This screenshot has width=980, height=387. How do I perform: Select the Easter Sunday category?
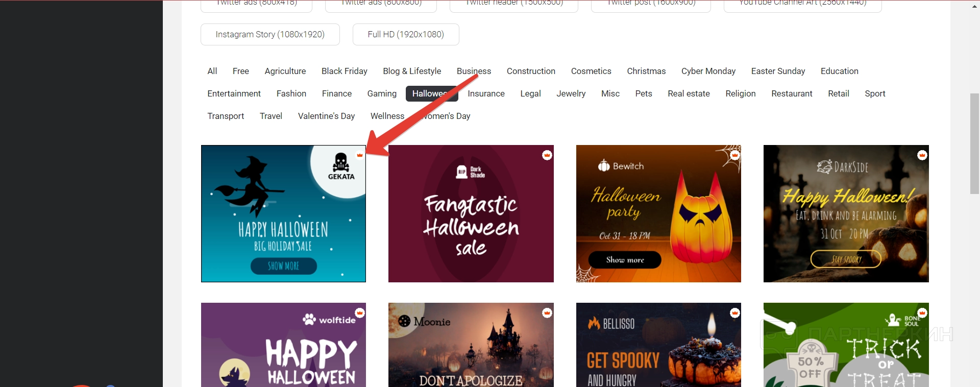(778, 71)
